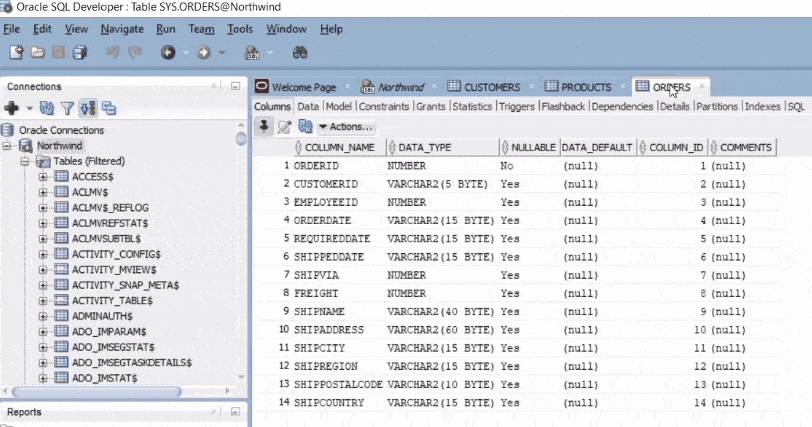Switch to the Welcome Page tab
Screen dimensions: 812x427
click(304, 87)
